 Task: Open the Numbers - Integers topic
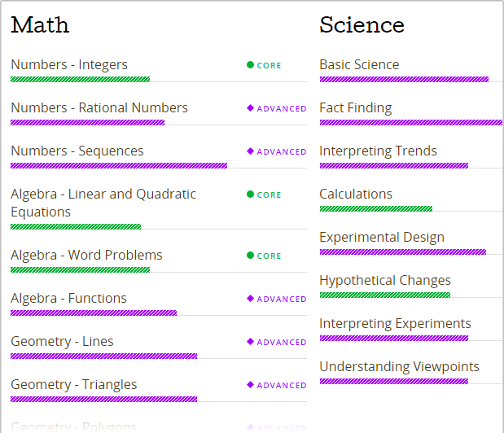click(x=69, y=64)
